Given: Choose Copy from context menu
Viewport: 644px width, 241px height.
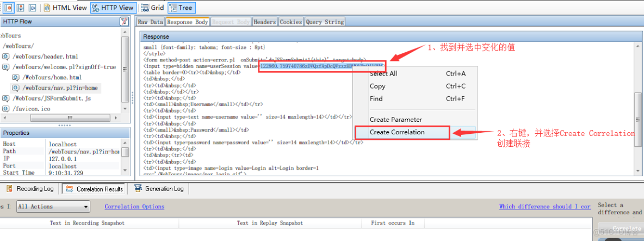Looking at the screenshot, I should click(415, 86).
